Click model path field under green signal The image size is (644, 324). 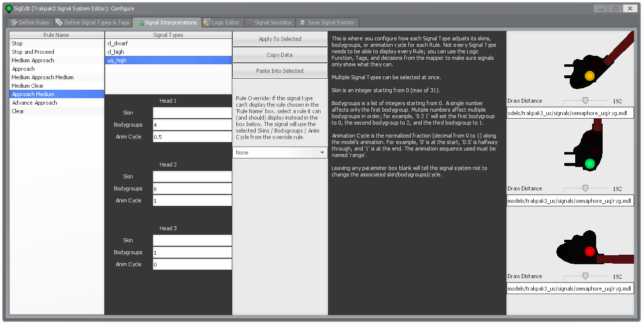[570, 201]
